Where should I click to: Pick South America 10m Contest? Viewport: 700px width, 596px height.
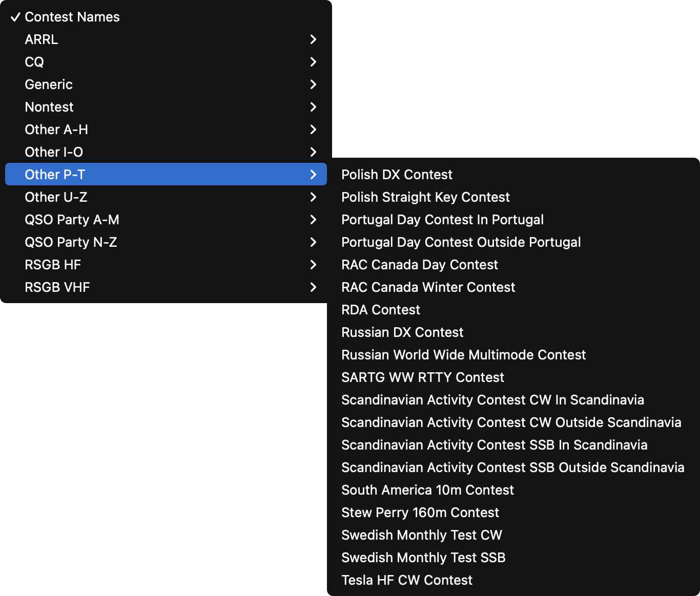[x=513, y=490]
